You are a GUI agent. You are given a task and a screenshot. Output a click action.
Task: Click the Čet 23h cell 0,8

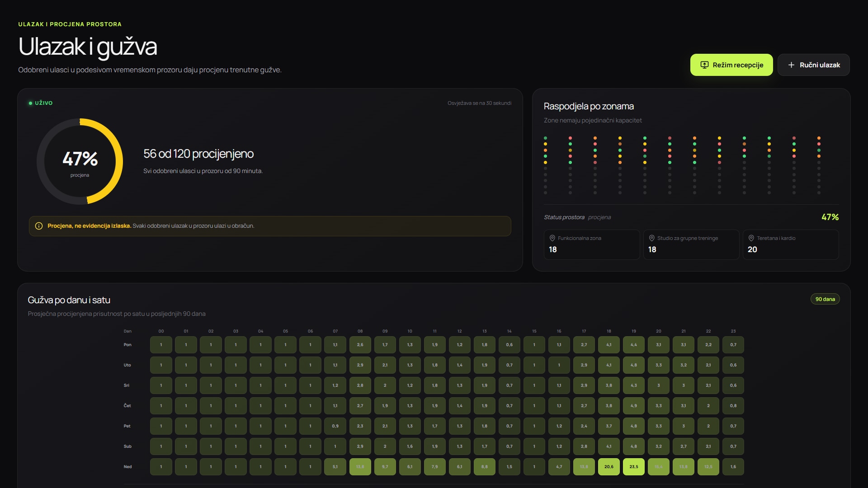click(x=733, y=406)
